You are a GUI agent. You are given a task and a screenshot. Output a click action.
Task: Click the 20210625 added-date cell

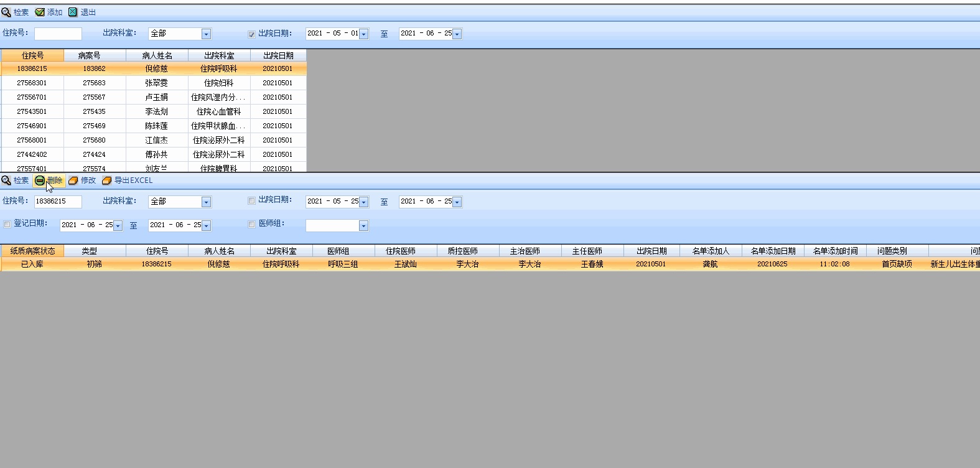pos(773,264)
